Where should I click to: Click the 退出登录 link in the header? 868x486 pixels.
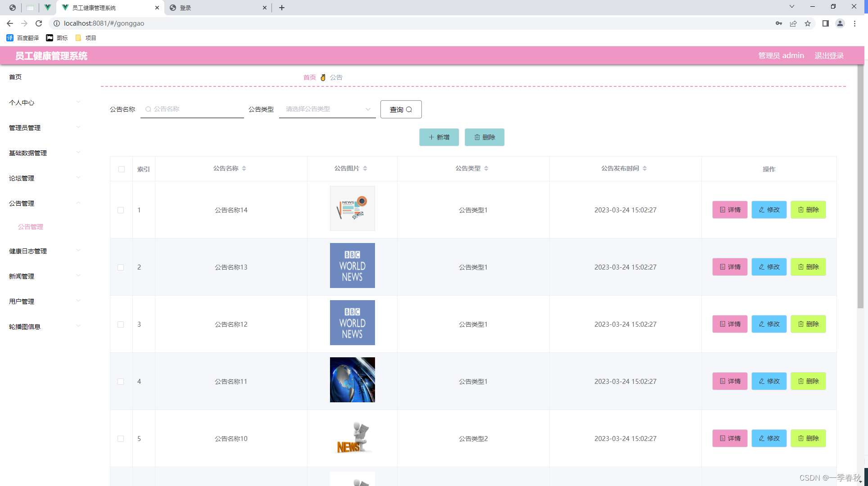pos(829,55)
